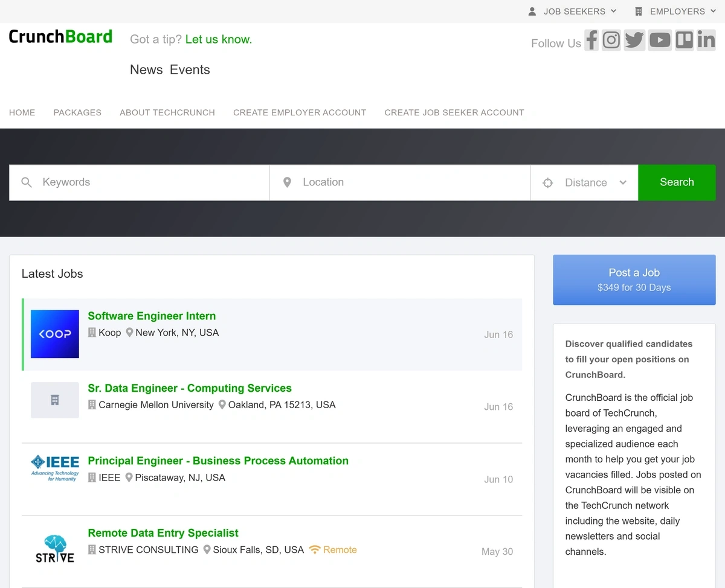Click the Employers building icon
The height and width of the screenshot is (588, 725).
pos(639,11)
